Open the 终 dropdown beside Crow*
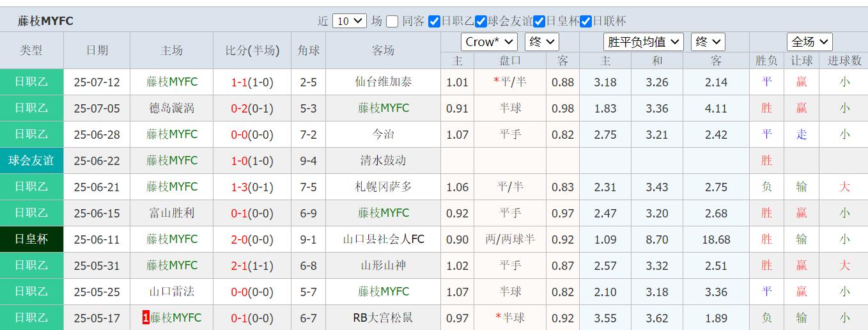The width and height of the screenshot is (868, 330). 542,42
